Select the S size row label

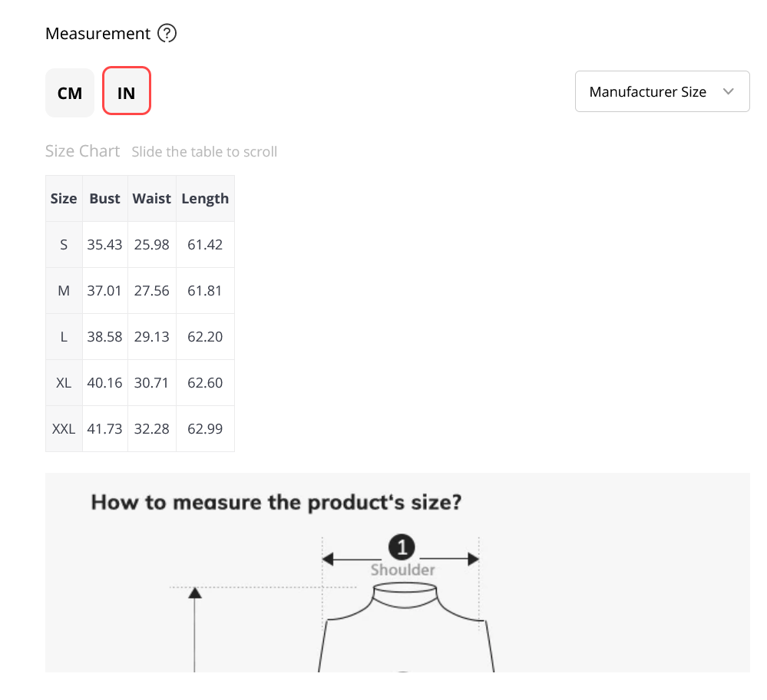click(64, 245)
